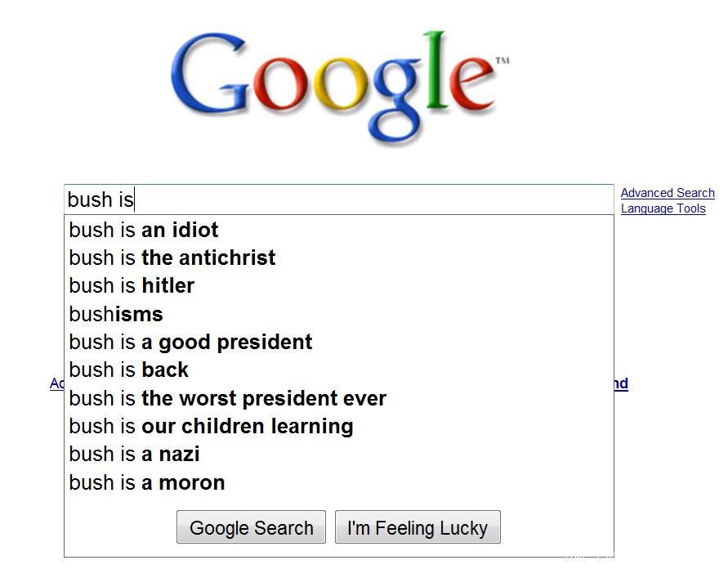Viewport: 728px width, 578px height.
Task: Choose "bush is our children learning" suggestion
Action: coord(339,426)
